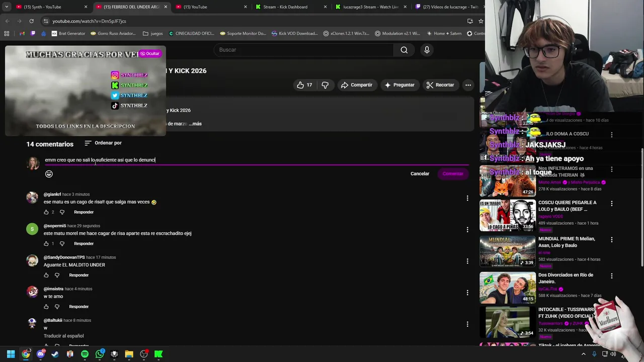644x362 pixels.
Task: Open the @giankrl channel name link
Action: coord(52,194)
